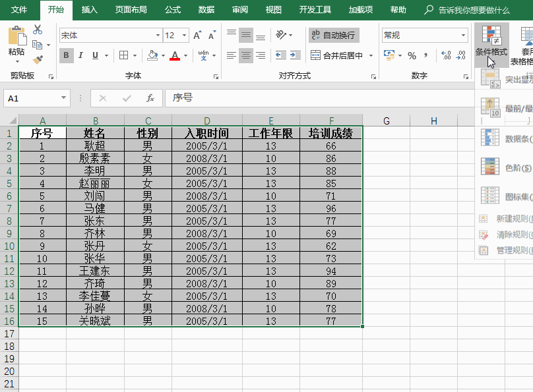Open 合并后居中 dropdown arrow

tap(371, 55)
